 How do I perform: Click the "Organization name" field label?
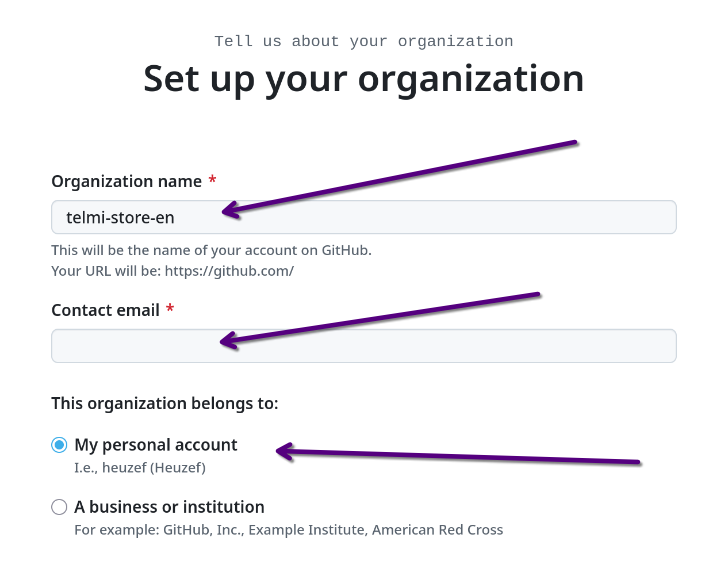pos(126,181)
